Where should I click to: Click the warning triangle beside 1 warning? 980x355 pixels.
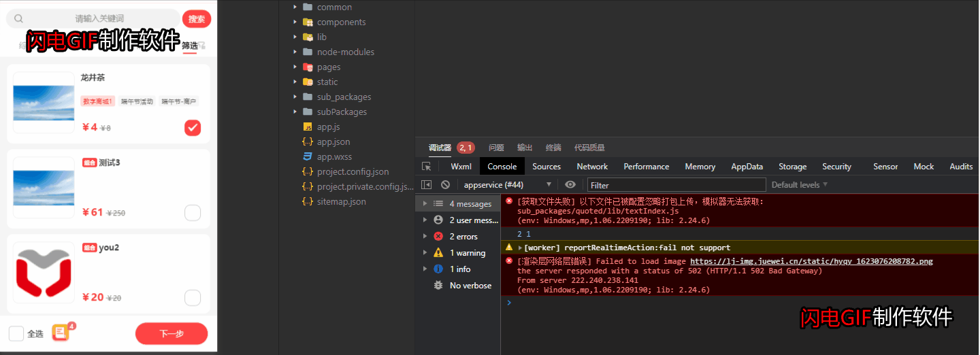438,253
